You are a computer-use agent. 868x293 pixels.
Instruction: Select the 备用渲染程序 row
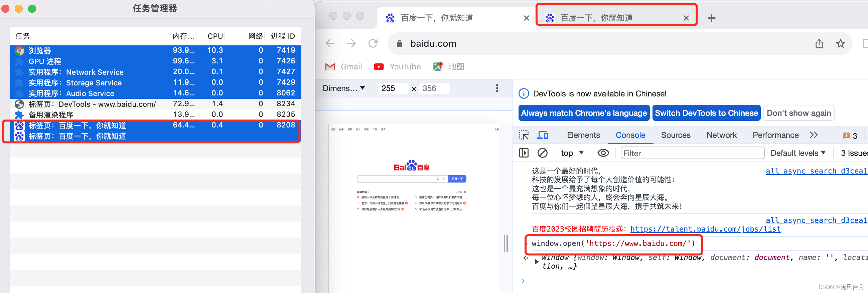coord(155,115)
